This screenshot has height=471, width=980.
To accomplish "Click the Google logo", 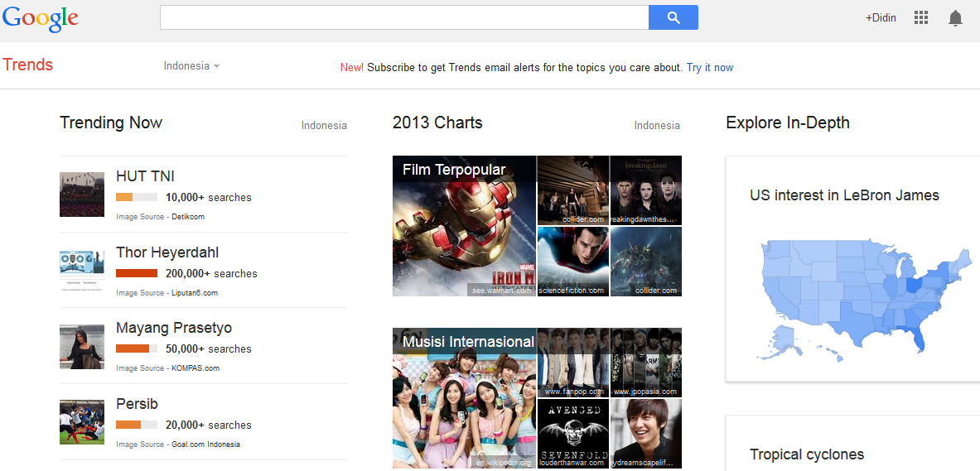I will coord(40,19).
